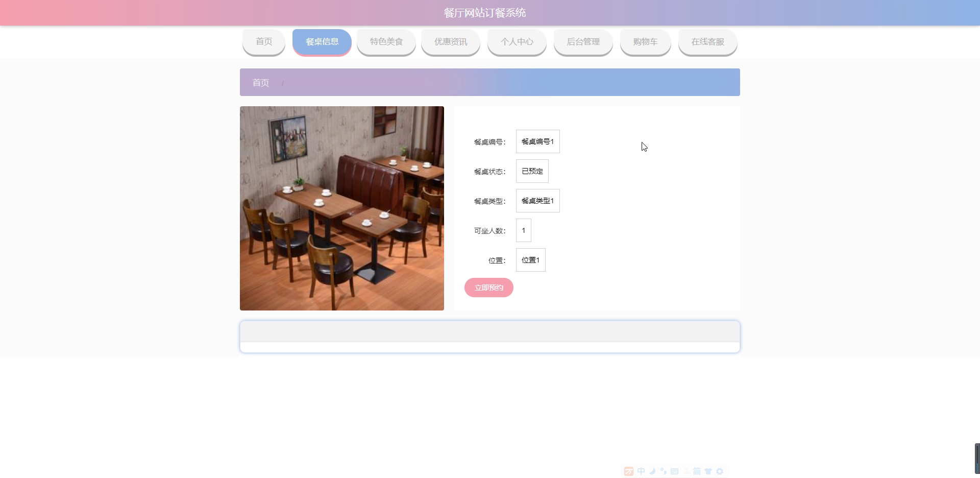This screenshot has height=478, width=980.
Task: Select the 餐桌编号1 value box
Action: pos(538,141)
